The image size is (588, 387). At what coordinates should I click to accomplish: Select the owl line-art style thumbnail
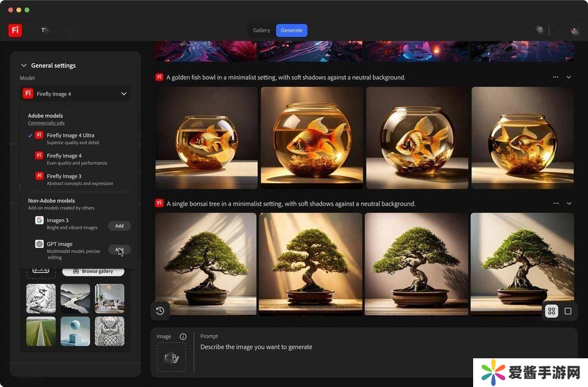click(x=109, y=331)
